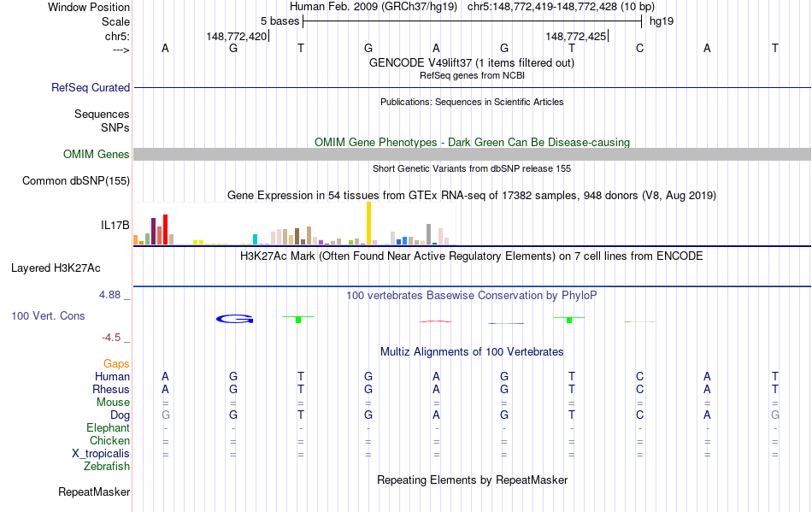This screenshot has height=512, width=812.
Task: Click the Chicken alignment row label
Action: click(109, 440)
